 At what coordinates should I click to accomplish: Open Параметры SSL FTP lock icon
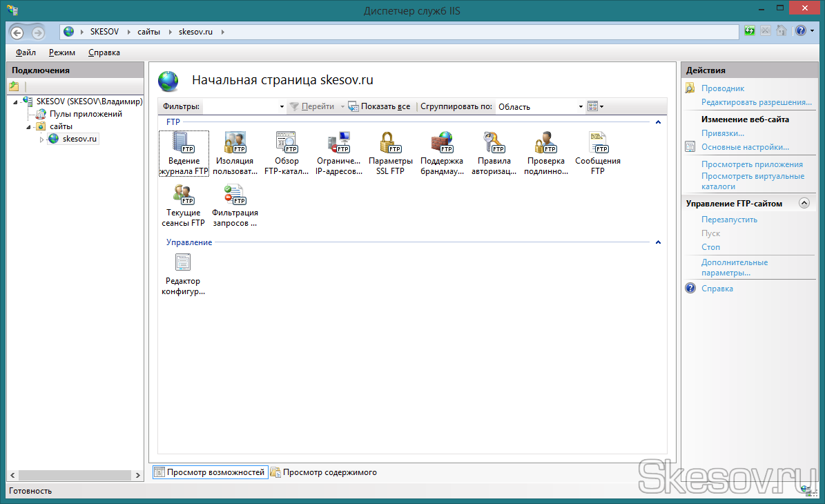click(390, 142)
